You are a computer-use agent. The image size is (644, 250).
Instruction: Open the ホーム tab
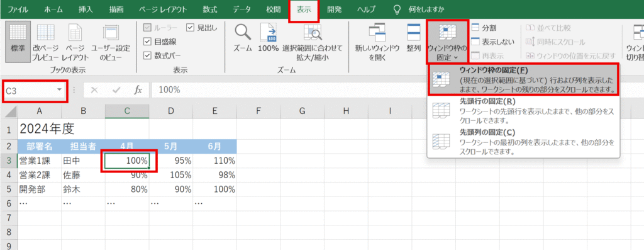click(53, 9)
